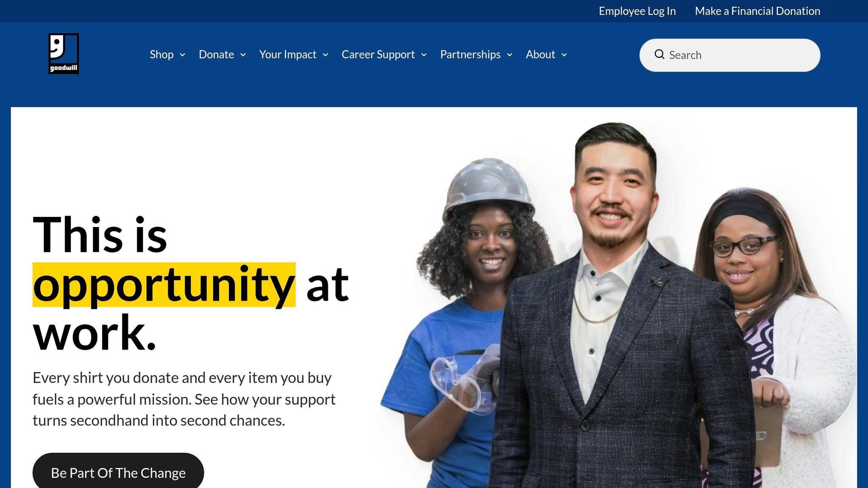
Task: Expand the Shop dropdown menu
Action: point(167,55)
